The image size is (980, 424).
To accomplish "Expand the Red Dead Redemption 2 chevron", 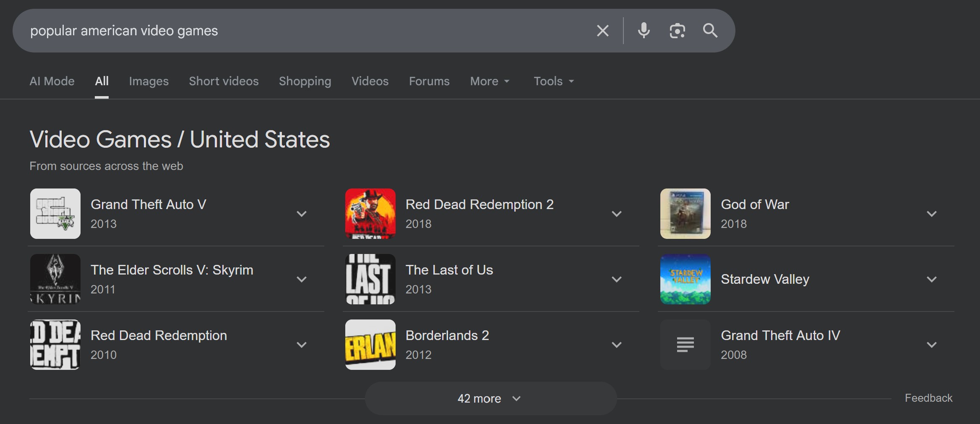I will [x=617, y=214].
